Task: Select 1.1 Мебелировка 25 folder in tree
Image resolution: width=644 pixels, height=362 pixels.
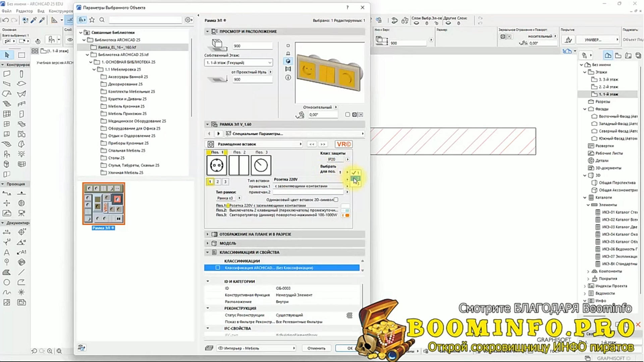Action: point(123,69)
